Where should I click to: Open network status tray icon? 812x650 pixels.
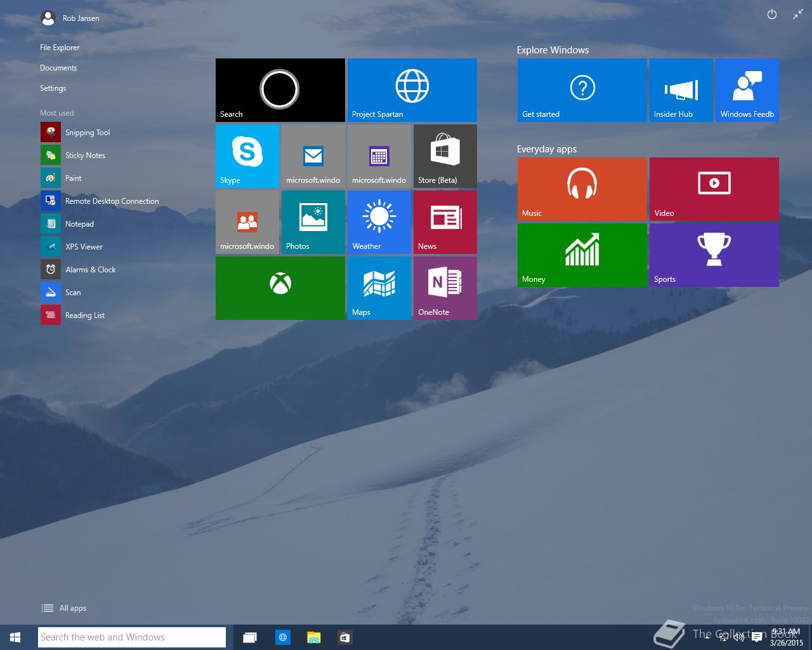coord(724,637)
